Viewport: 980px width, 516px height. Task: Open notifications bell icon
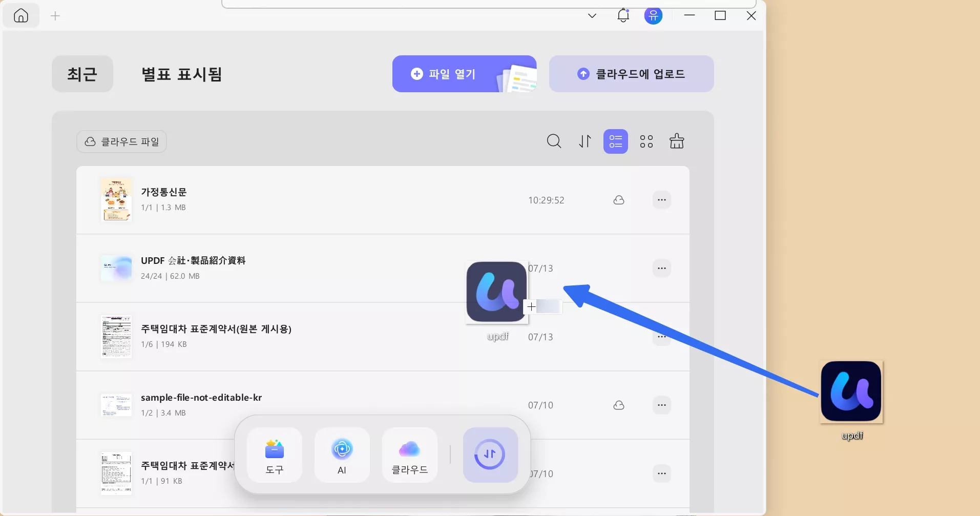[x=623, y=15]
